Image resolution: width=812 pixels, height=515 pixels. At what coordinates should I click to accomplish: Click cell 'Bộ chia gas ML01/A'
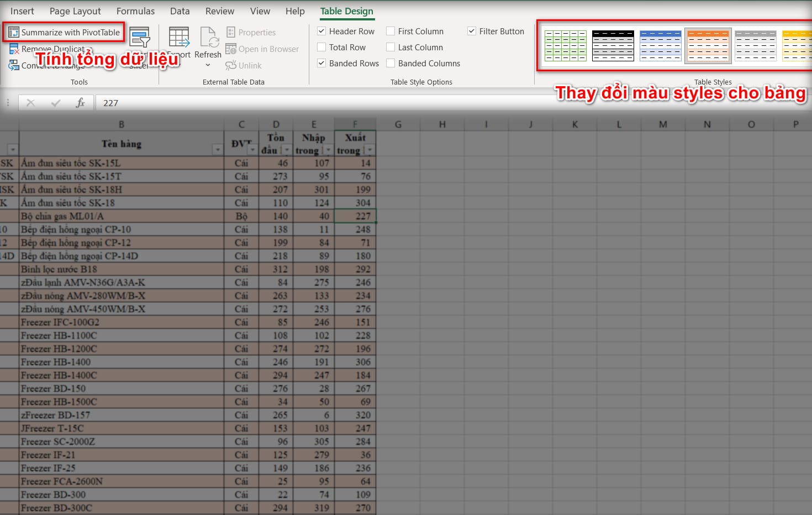coord(122,216)
